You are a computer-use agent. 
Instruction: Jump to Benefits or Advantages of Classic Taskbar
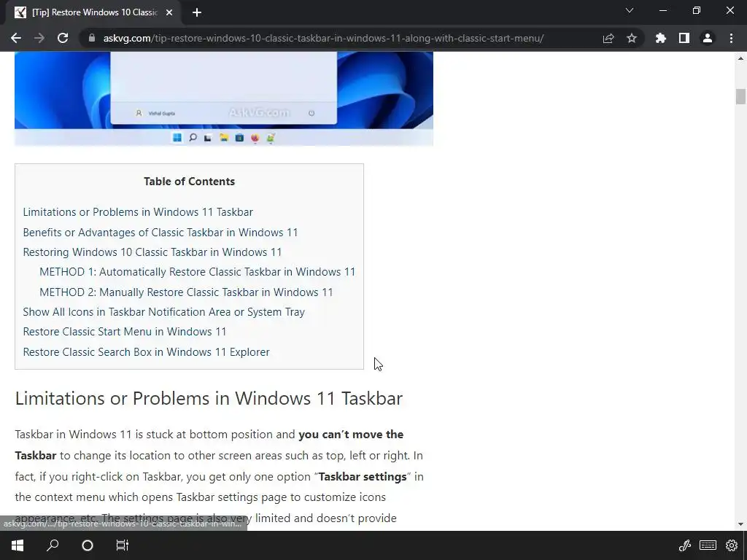160,233
